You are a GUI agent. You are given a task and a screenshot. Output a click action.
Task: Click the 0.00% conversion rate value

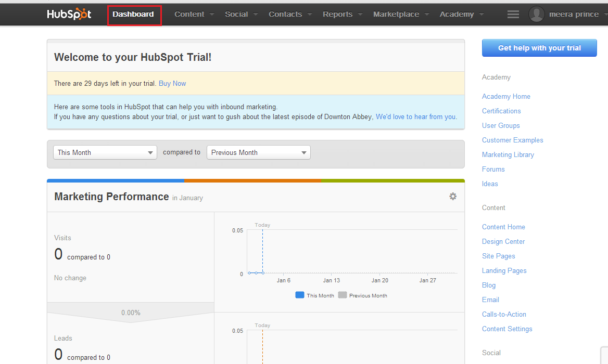pos(131,313)
